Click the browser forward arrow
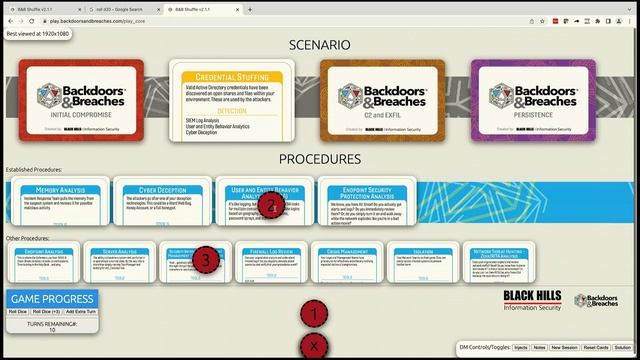The height and width of the screenshot is (360, 640). (x=21, y=21)
